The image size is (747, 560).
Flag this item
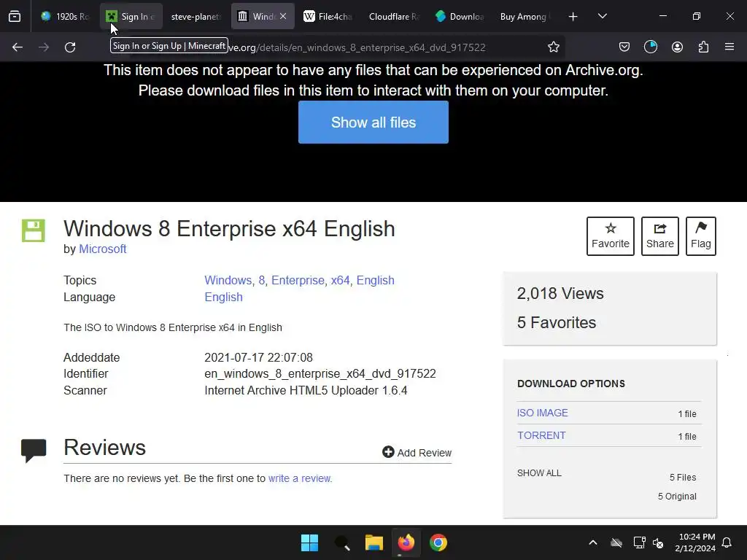[x=701, y=236]
